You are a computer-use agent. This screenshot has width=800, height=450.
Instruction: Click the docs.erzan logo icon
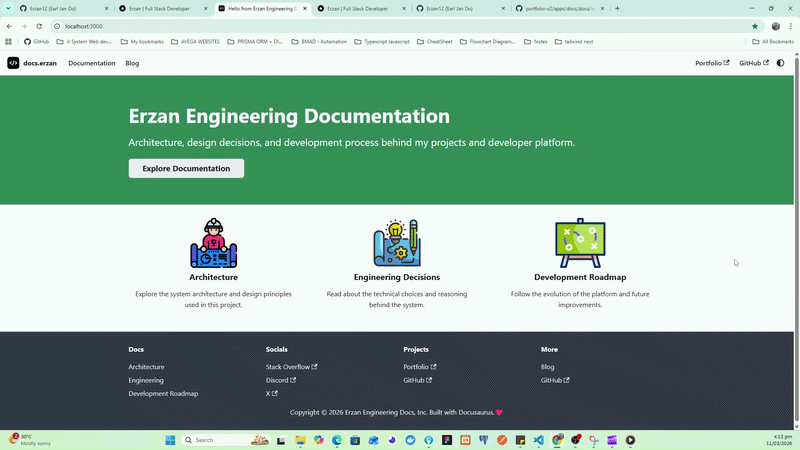pos(13,63)
